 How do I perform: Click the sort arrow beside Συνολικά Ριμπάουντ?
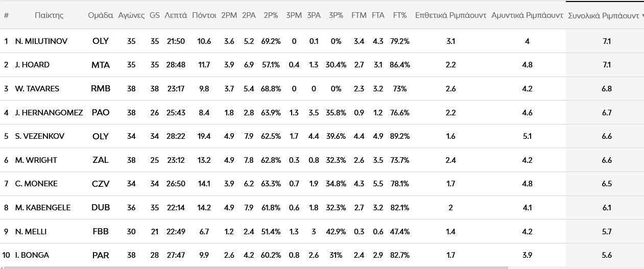coord(642,16)
